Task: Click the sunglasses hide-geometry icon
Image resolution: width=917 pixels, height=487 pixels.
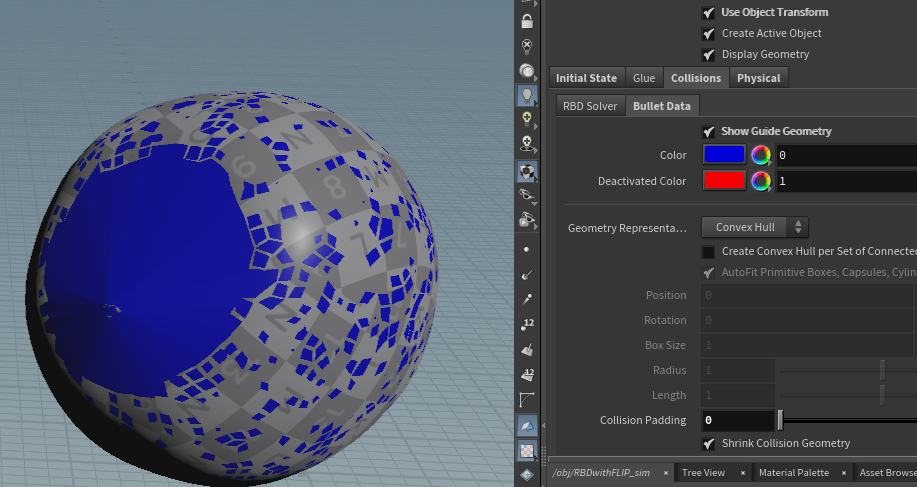Action: (x=527, y=195)
